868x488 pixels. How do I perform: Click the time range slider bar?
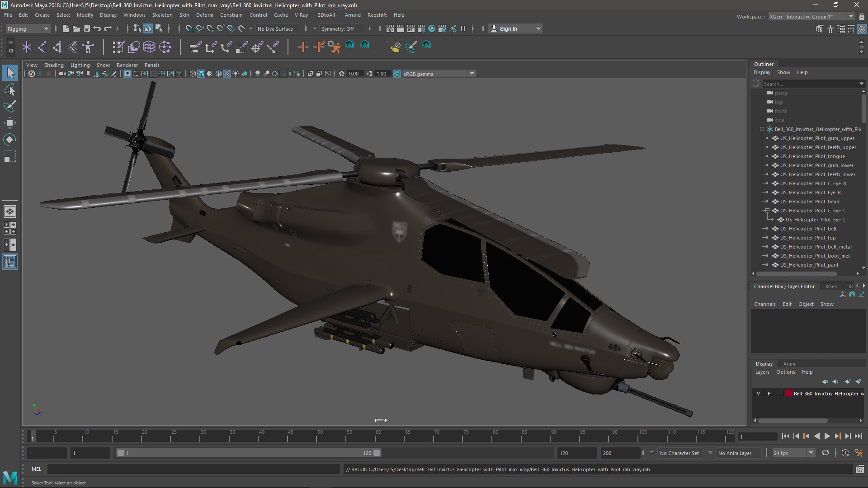point(249,453)
